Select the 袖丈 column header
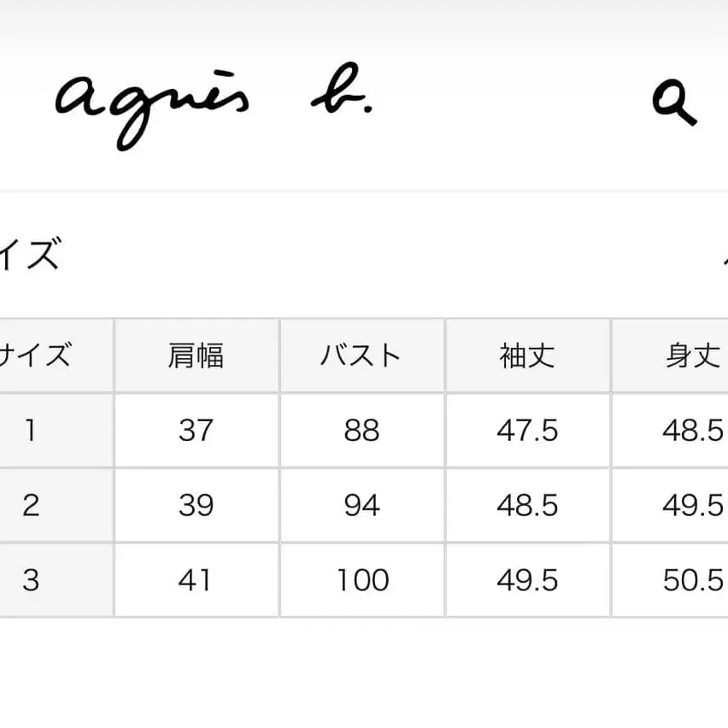728x728 pixels. (x=527, y=355)
